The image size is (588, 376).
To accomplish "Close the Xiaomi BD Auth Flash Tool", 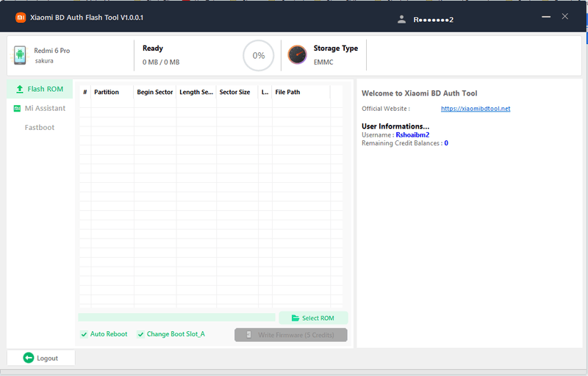I will tap(564, 16).
